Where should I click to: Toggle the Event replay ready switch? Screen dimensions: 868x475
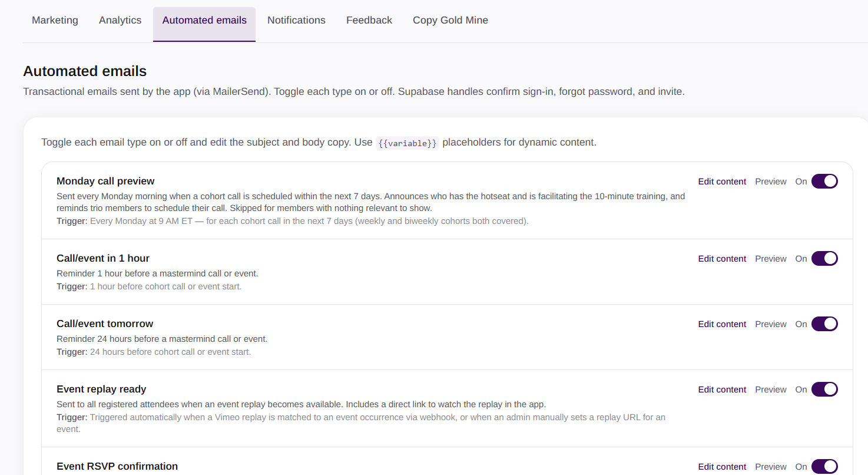pyautogui.click(x=824, y=390)
